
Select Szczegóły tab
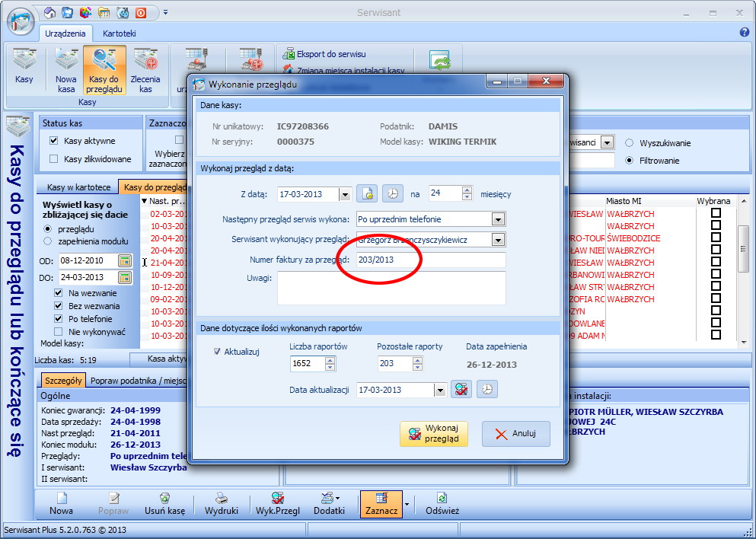pyautogui.click(x=63, y=381)
